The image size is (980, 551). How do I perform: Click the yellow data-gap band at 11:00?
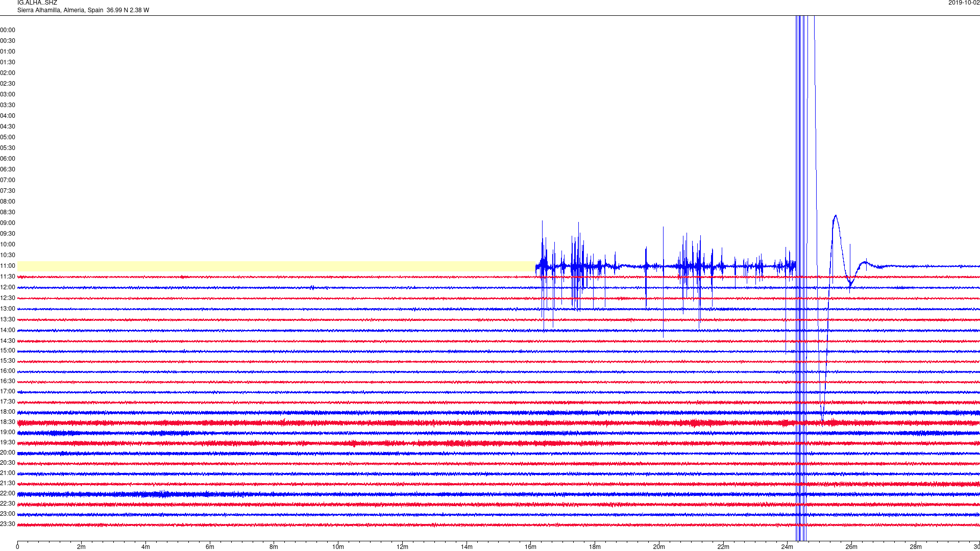point(276,266)
